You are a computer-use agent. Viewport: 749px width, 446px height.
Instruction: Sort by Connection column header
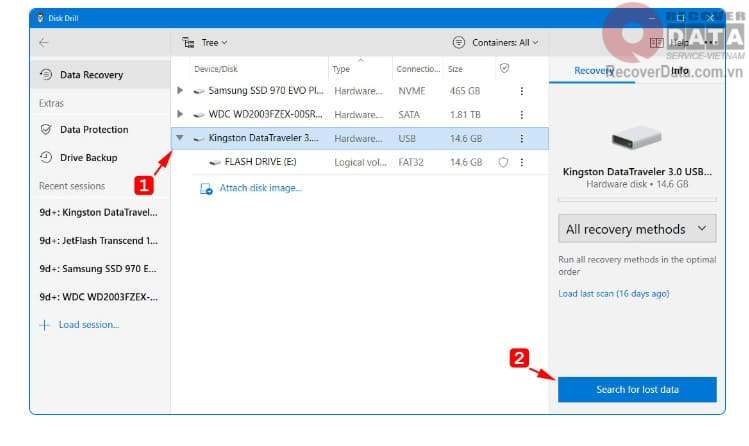[x=418, y=69]
